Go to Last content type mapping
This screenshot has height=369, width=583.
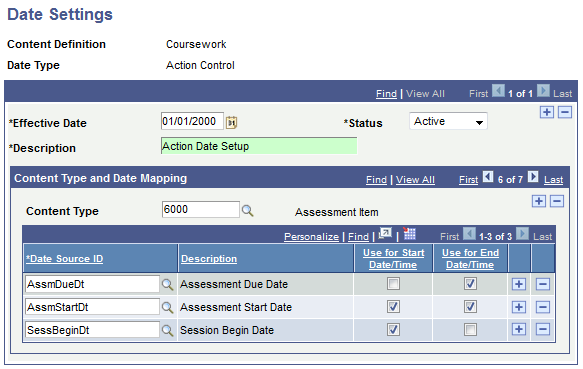(553, 180)
